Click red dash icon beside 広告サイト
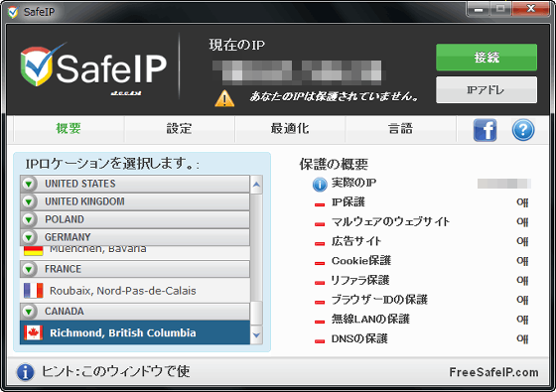 click(x=320, y=244)
